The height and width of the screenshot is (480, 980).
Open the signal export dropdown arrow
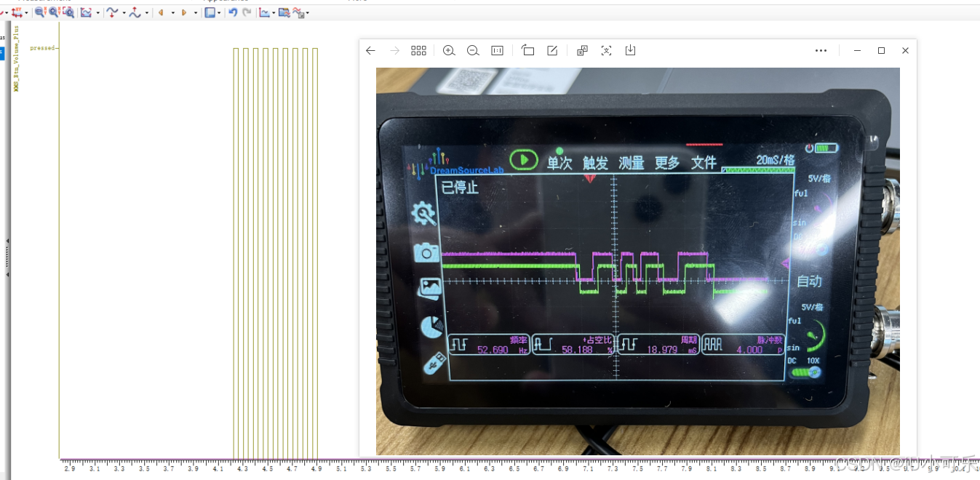coord(308,13)
